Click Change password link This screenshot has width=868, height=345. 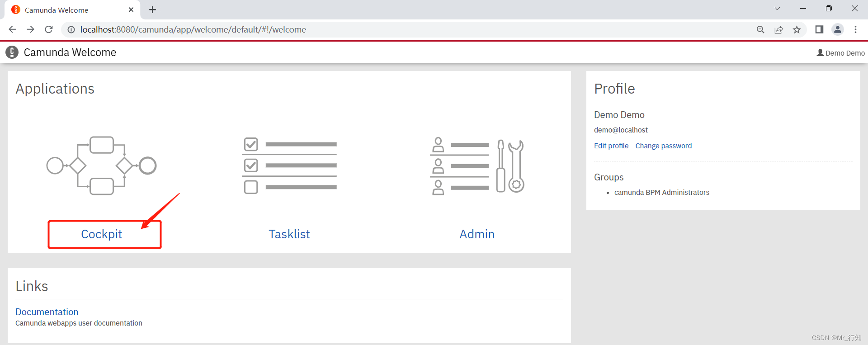click(663, 146)
